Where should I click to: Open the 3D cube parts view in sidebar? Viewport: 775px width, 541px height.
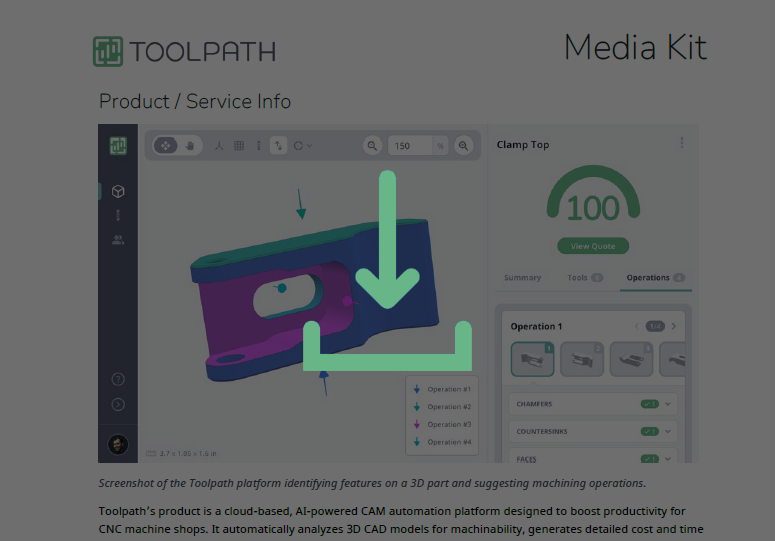[x=118, y=191]
